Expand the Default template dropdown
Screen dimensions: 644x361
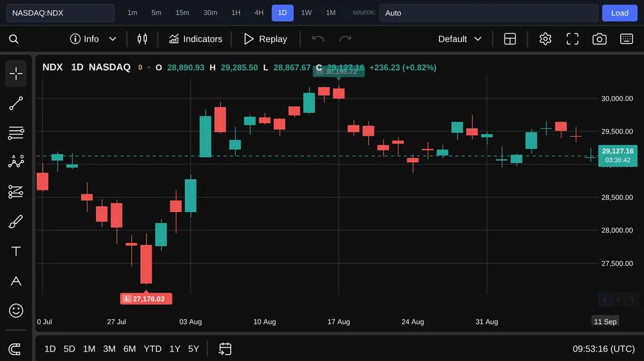click(460, 39)
